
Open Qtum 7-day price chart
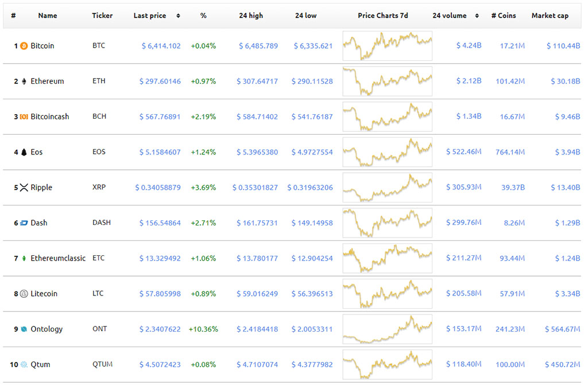click(388, 364)
